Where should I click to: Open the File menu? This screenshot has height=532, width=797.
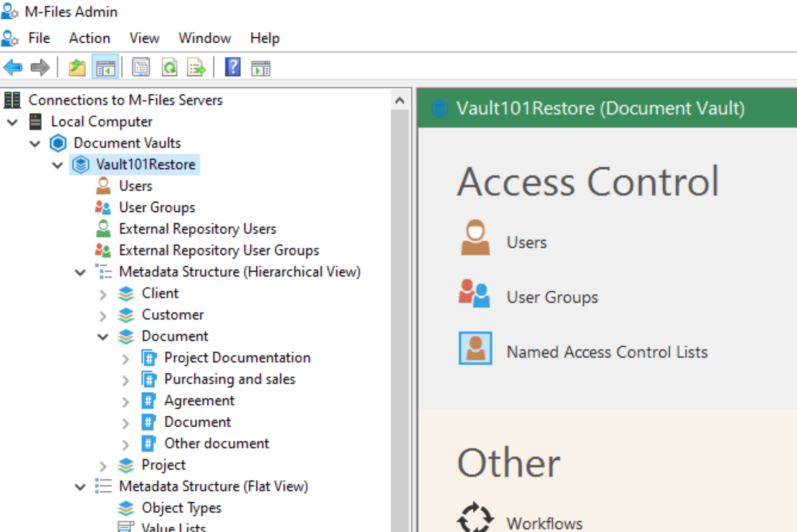(39, 38)
